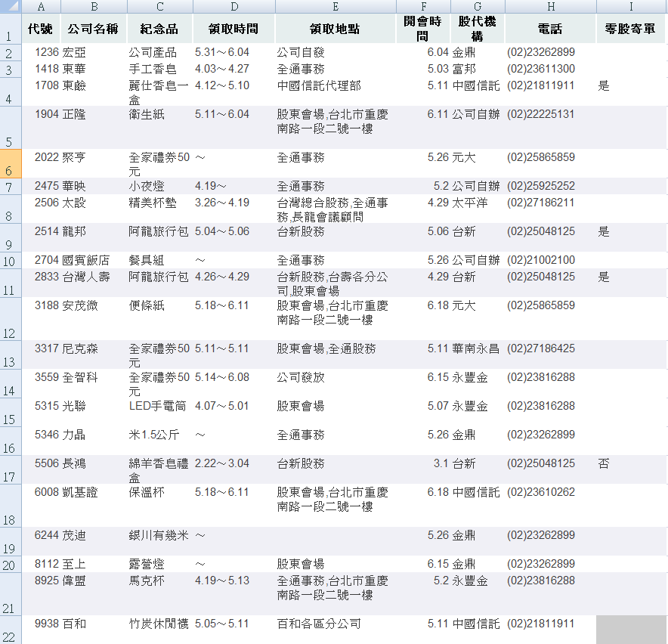Select cell 中國信託代理部

tap(336, 91)
